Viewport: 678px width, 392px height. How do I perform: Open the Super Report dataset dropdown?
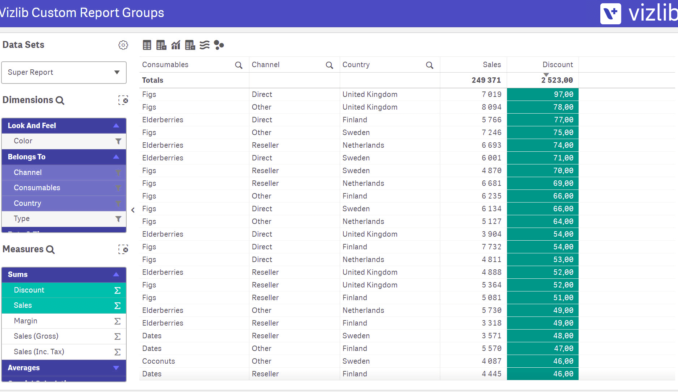click(64, 73)
